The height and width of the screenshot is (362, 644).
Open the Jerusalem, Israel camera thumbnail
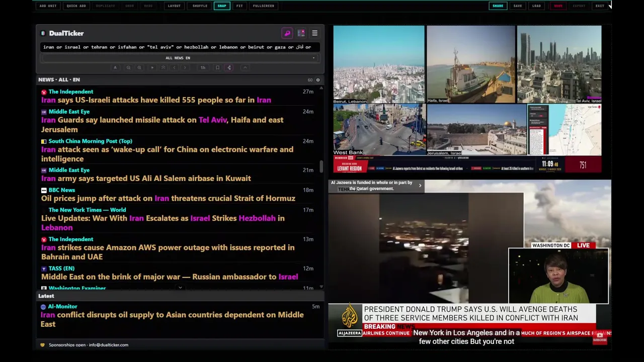476,130
